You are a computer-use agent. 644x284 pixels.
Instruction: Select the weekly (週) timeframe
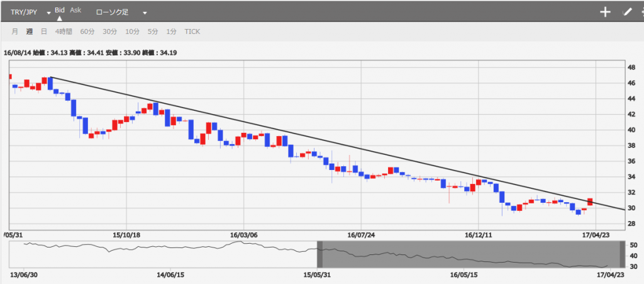pyautogui.click(x=29, y=31)
